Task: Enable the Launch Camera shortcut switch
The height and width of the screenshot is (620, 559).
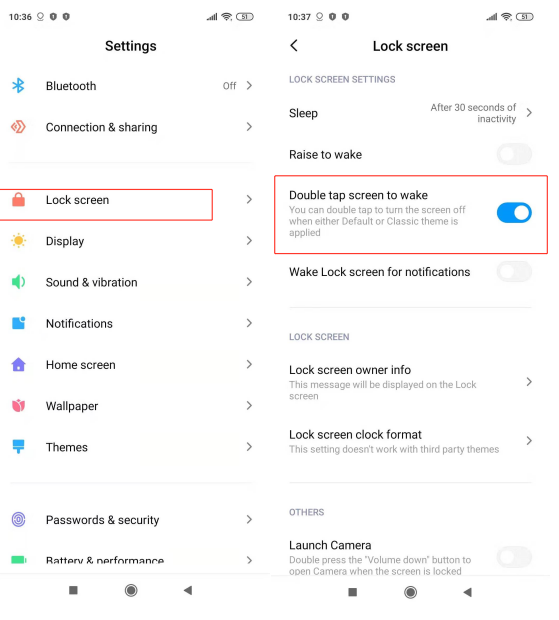Action: point(514,557)
